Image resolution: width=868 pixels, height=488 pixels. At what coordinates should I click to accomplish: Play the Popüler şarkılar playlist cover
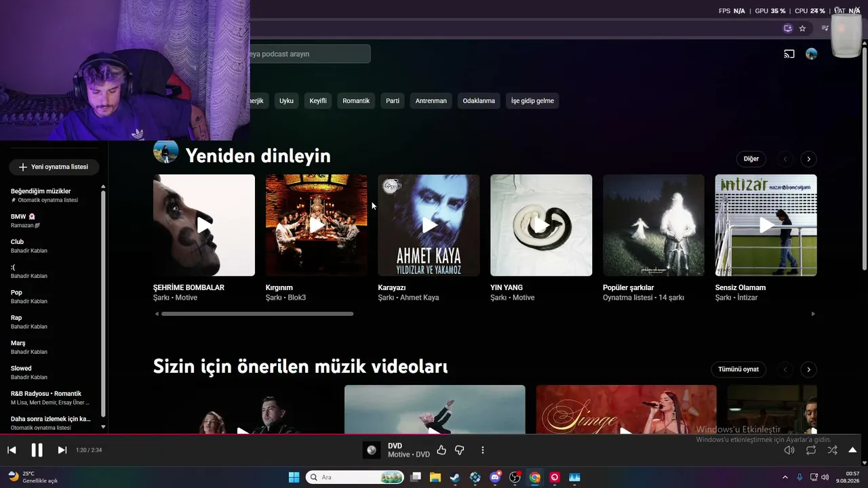point(654,225)
